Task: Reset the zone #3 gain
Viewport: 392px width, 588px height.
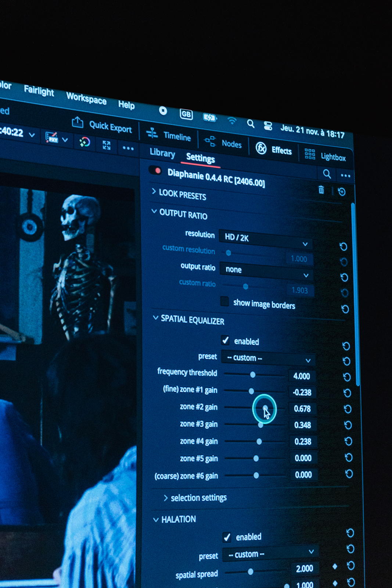Action: coord(348,425)
